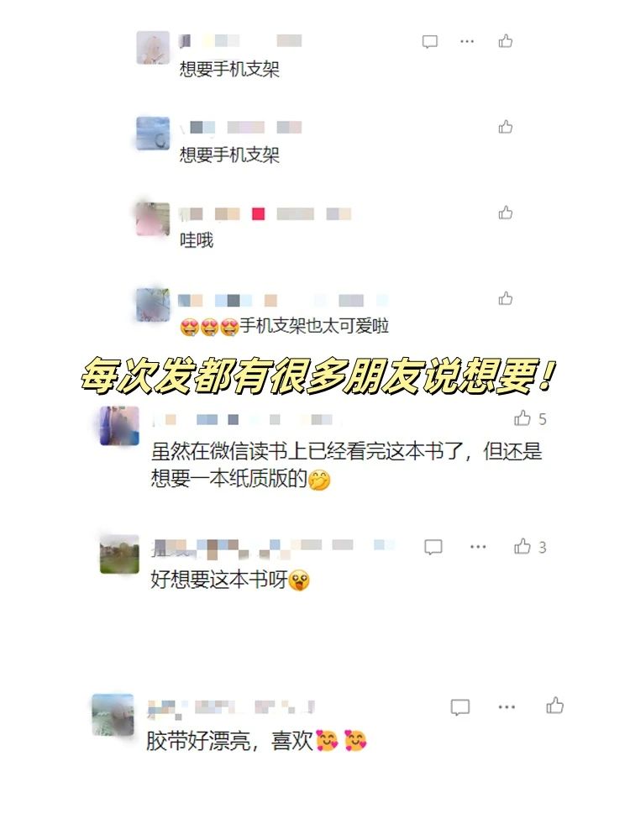630x840 pixels.
Task: Open more options on 好想要这本书呀 comment
Action: click(478, 547)
